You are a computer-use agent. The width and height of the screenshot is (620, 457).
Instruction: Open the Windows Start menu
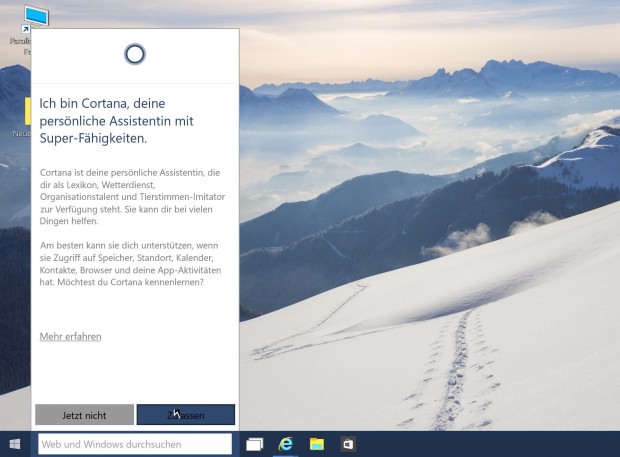pyautogui.click(x=15, y=444)
